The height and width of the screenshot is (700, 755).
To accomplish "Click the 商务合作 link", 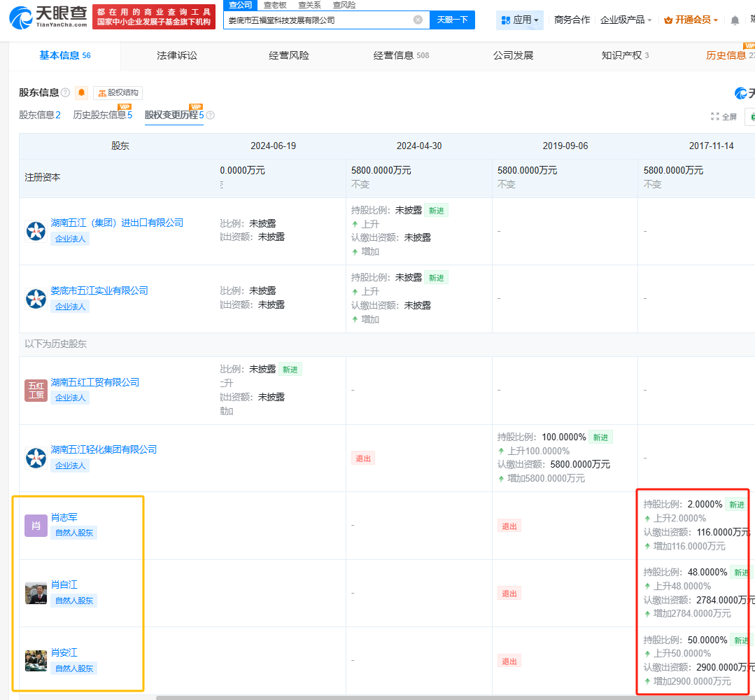I will (x=572, y=20).
